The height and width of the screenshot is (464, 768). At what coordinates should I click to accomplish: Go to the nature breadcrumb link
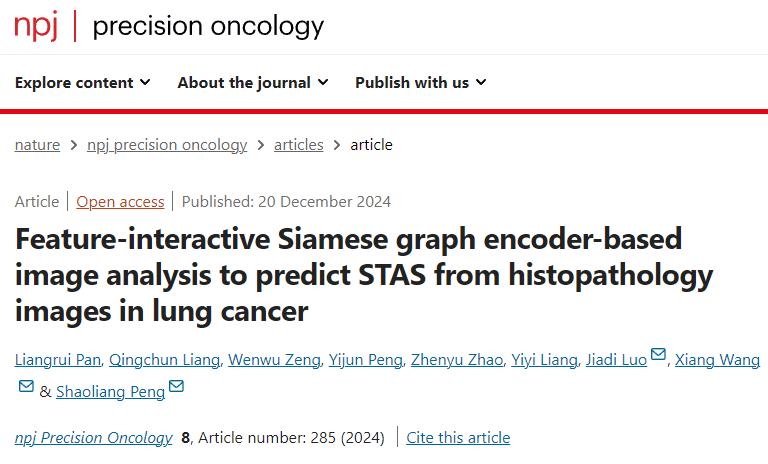pos(37,145)
